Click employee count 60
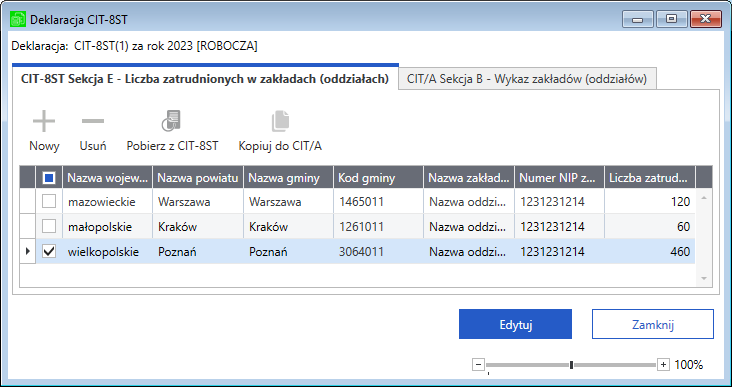The height and width of the screenshot is (387, 732). (x=650, y=226)
